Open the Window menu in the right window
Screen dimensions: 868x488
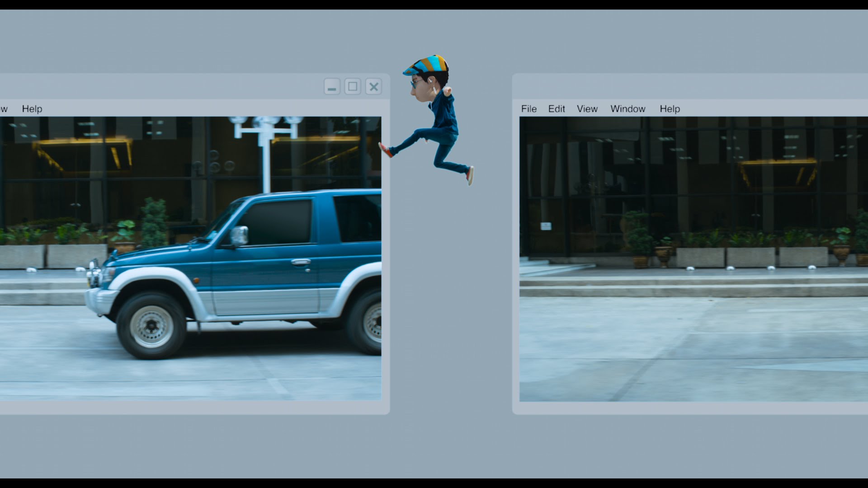pos(627,109)
